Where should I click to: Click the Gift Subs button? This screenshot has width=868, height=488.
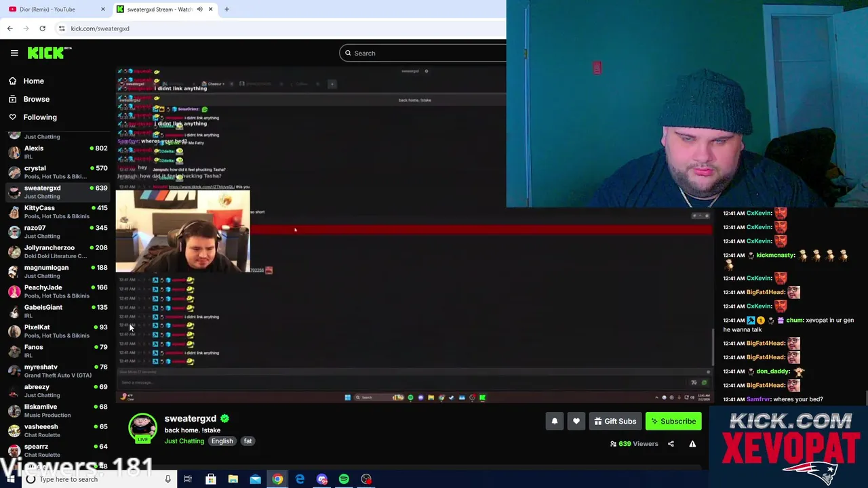click(x=615, y=421)
